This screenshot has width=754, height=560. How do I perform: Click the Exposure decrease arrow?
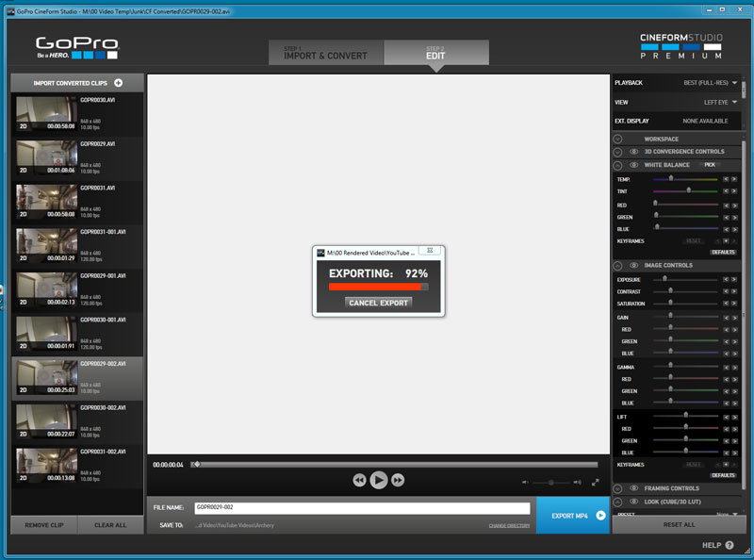[726, 279]
